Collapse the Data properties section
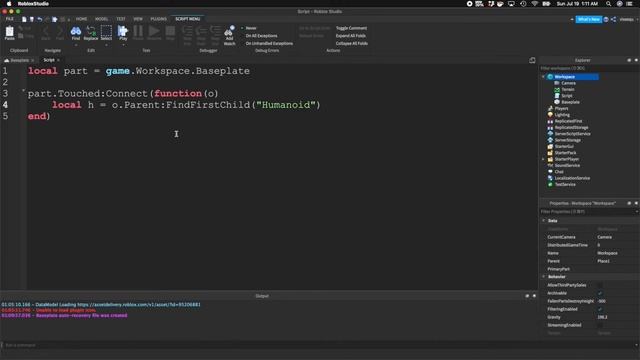Viewport: 640px width, 360px height. [x=544, y=220]
